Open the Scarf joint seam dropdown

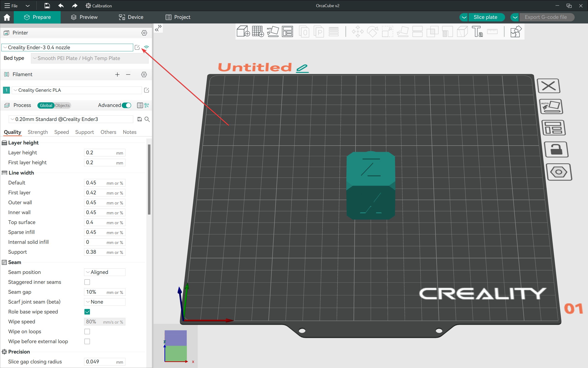click(105, 302)
